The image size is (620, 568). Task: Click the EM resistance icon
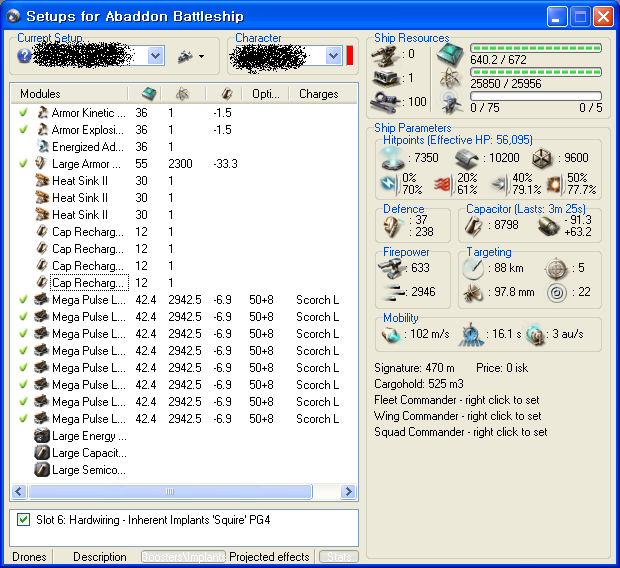[391, 184]
